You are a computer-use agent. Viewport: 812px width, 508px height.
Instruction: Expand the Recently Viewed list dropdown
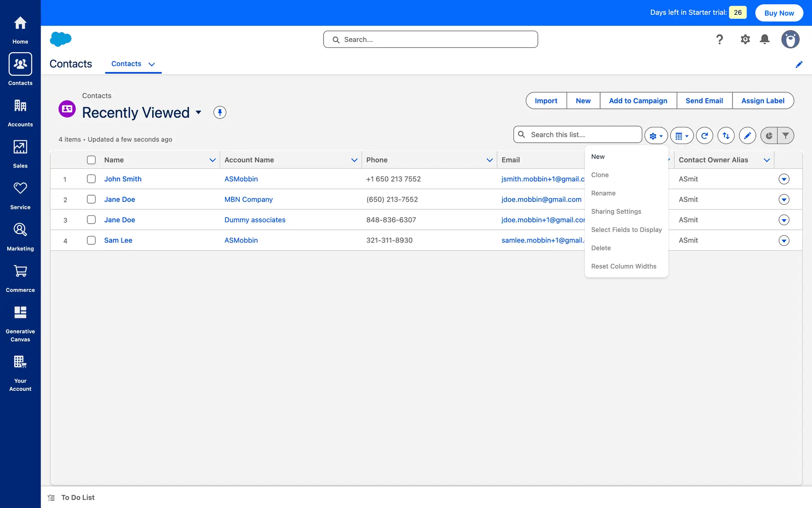pos(198,113)
